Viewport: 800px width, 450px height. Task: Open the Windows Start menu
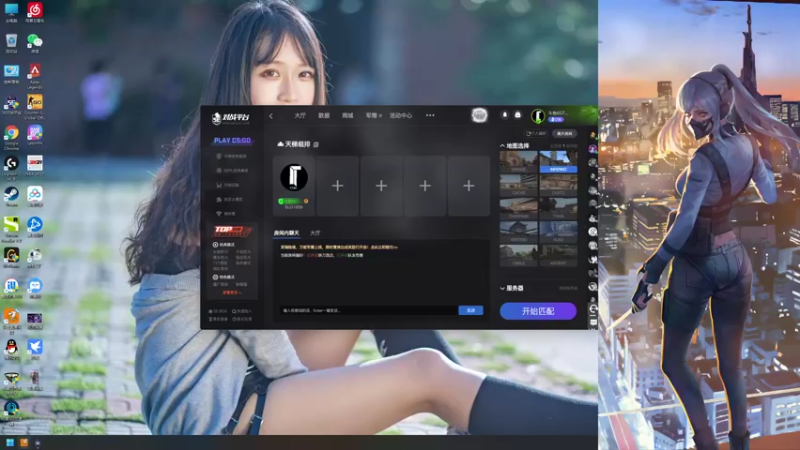[10, 442]
